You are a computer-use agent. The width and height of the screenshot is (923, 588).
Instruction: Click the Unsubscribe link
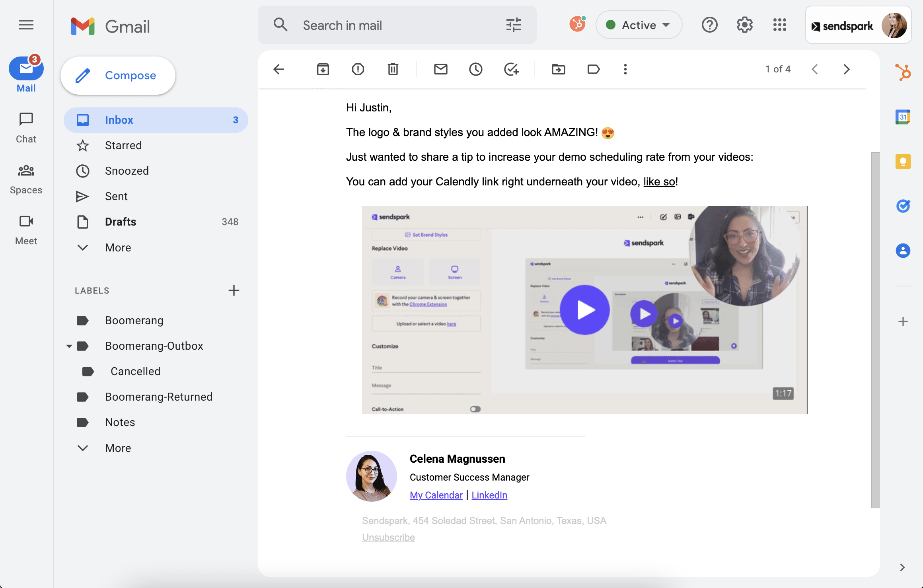click(x=388, y=537)
